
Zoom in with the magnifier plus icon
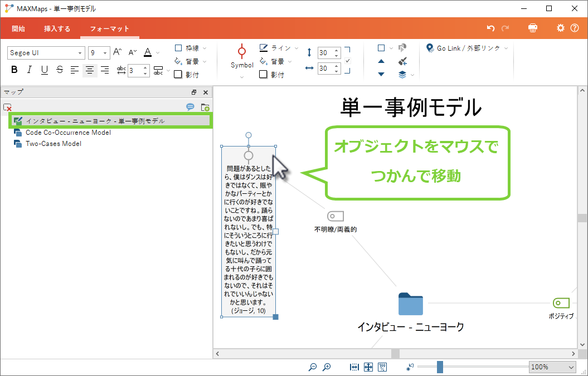click(x=327, y=367)
